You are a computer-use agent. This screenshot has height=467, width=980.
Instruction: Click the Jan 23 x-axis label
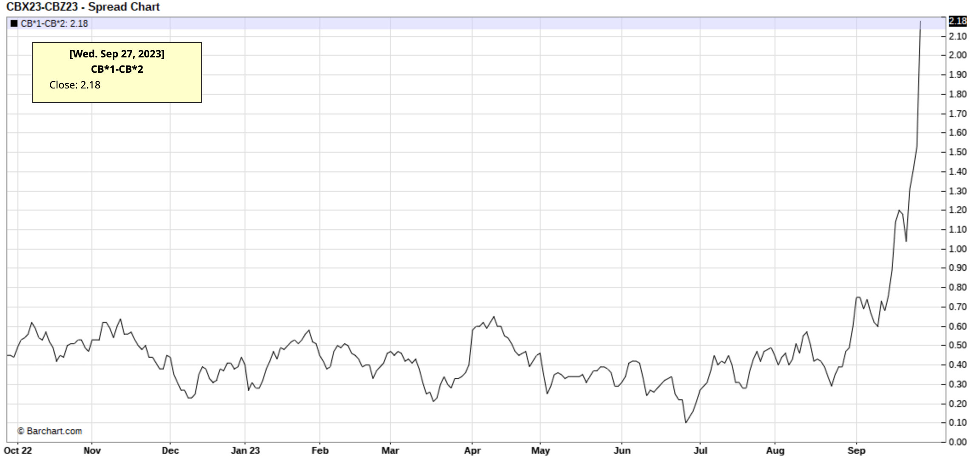245,450
